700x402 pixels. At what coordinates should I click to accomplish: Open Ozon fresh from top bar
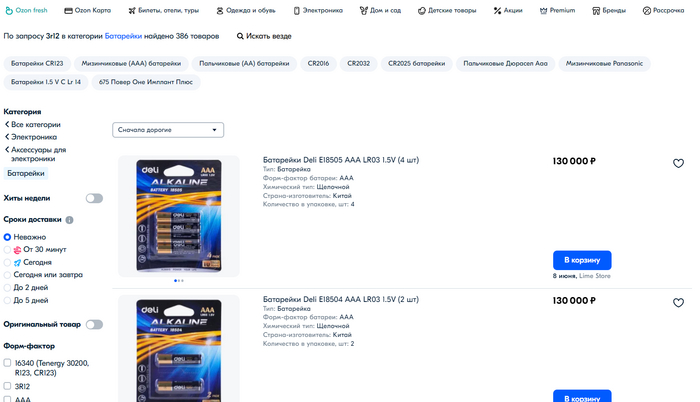pyautogui.click(x=26, y=10)
